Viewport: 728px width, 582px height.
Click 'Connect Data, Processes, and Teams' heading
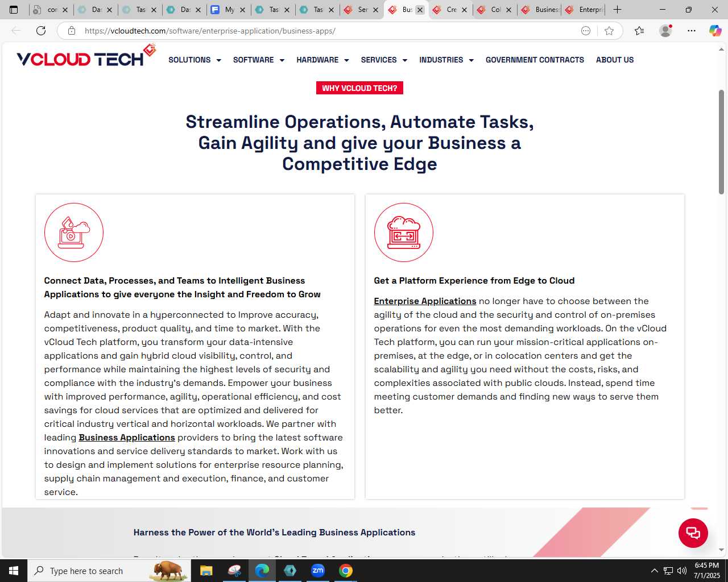(182, 288)
